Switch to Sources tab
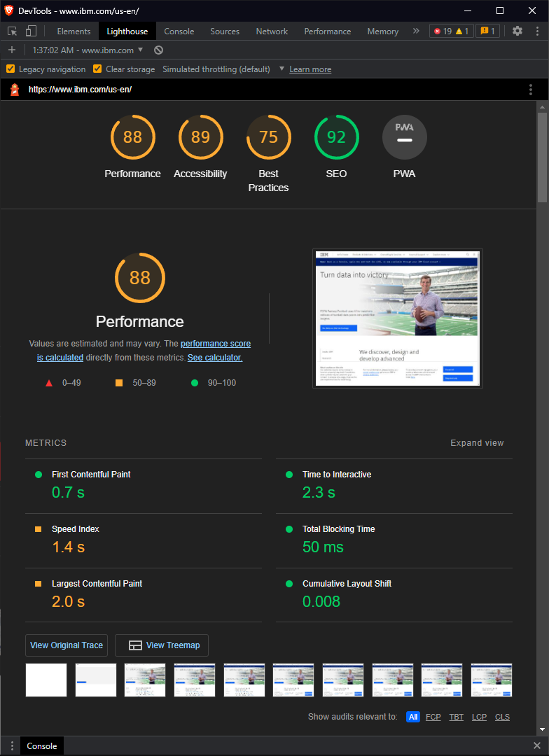Viewport: 549px width, 756px height. (225, 31)
